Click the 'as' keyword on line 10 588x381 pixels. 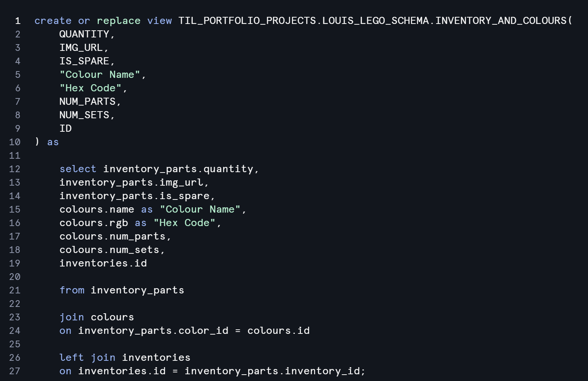point(53,142)
